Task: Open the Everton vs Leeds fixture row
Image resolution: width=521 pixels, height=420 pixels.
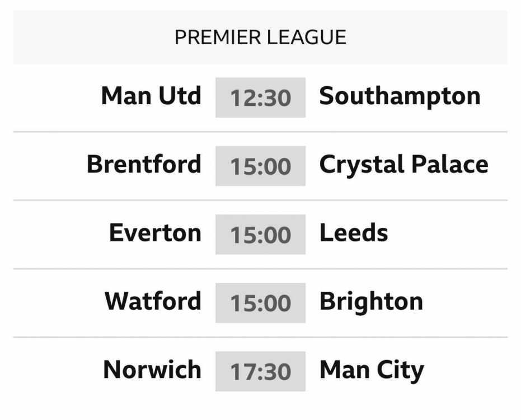Action: click(261, 235)
